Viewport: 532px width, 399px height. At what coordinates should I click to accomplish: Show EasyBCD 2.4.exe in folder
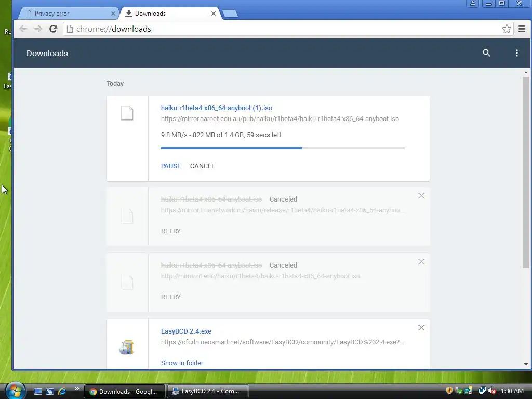182,363
